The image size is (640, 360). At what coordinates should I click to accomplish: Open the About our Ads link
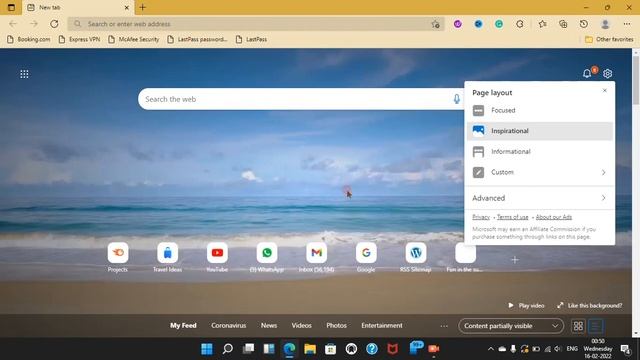tap(553, 217)
